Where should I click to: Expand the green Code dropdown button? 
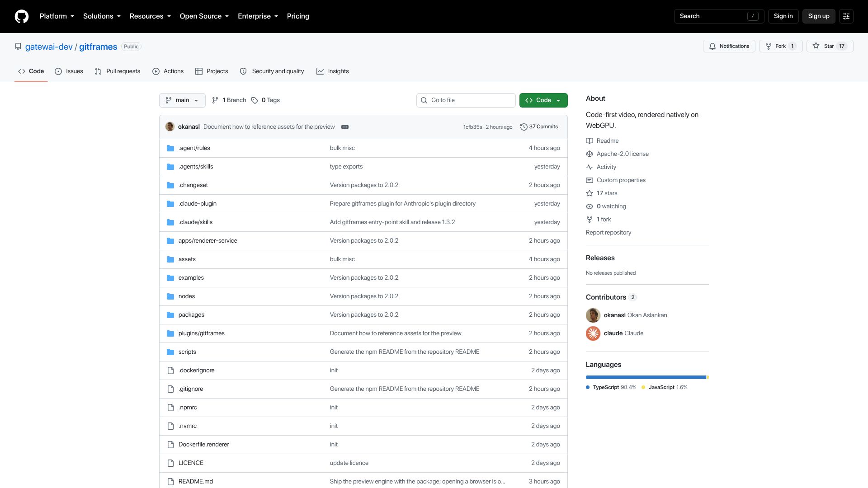543,100
